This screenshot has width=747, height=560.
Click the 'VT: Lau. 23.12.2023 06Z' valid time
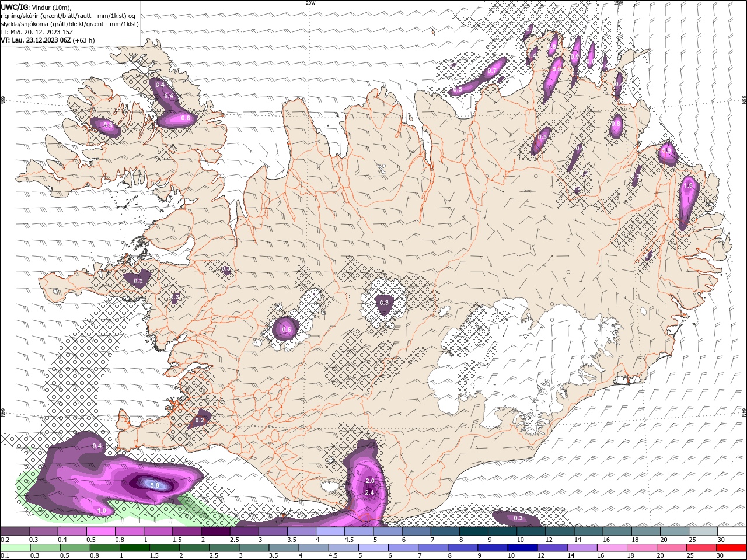tap(36, 40)
